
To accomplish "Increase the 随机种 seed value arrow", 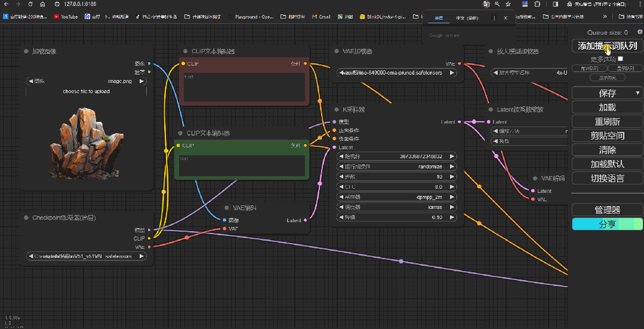I will [452, 156].
